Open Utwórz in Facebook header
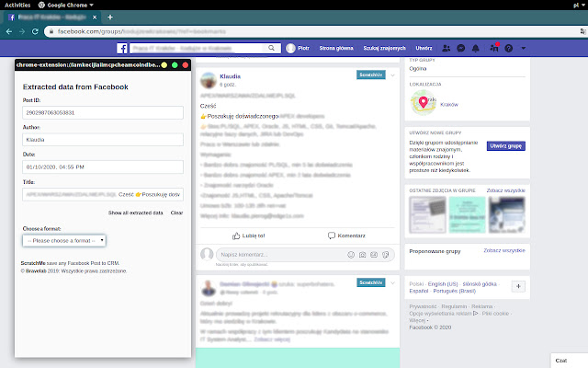 424,48
